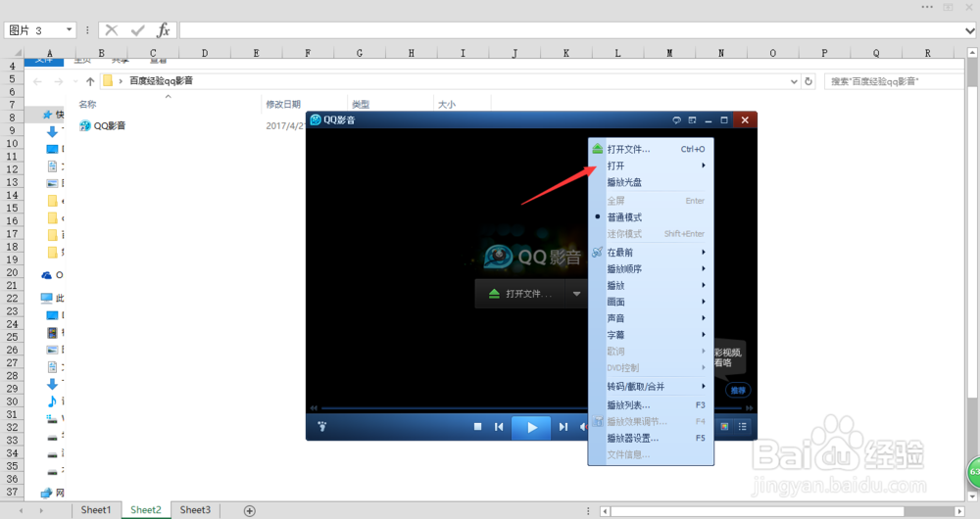The image size is (980, 519).
Task: Click the Explorer forward arrow
Action: pos(58,81)
